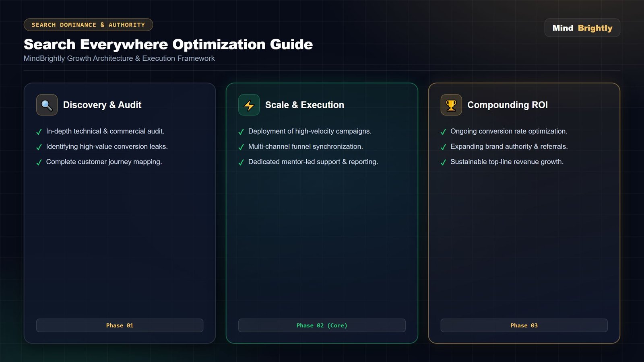This screenshot has height=362, width=644.
Task: Click 'In-depth technical & commercial audit.' text
Action: (x=105, y=131)
